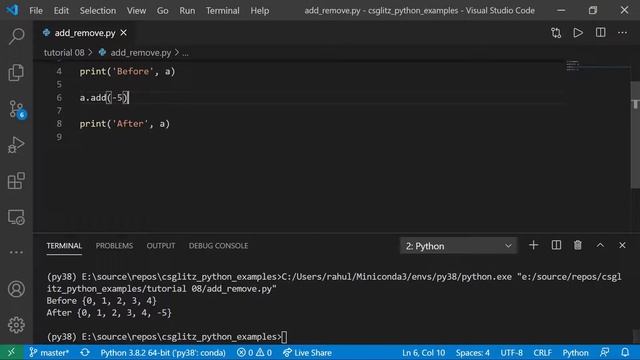Viewport: 640px width, 360px height.
Task: Expand add_remove.py breadcrumb
Action: click(x=140, y=53)
